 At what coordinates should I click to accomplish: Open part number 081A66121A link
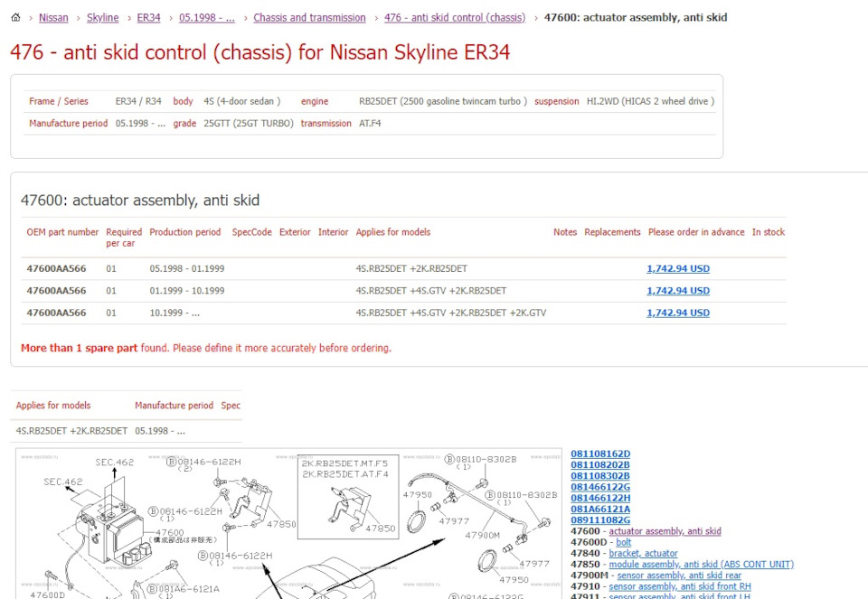click(x=600, y=510)
